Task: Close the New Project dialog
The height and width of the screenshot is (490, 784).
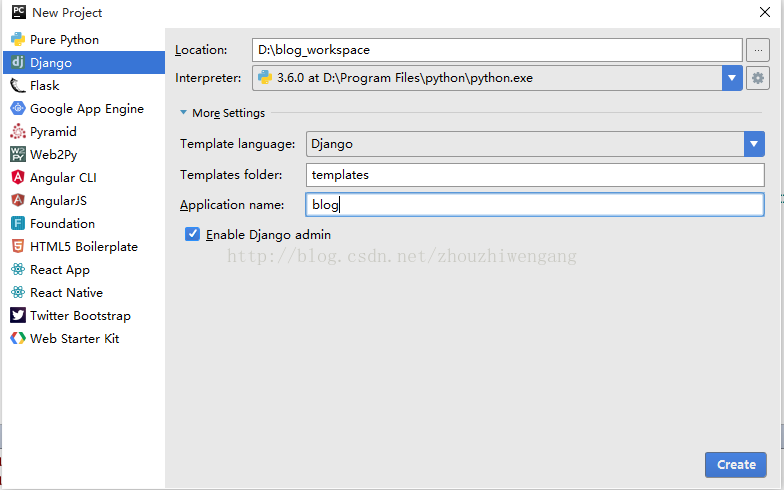Action: 764,12
